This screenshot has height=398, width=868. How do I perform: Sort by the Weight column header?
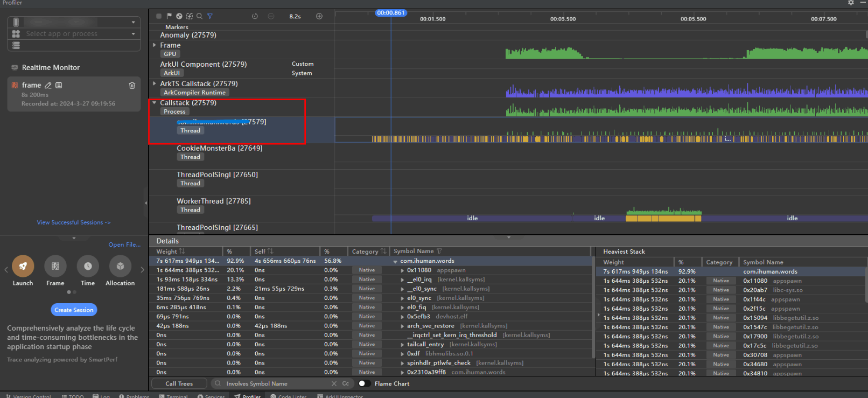170,251
